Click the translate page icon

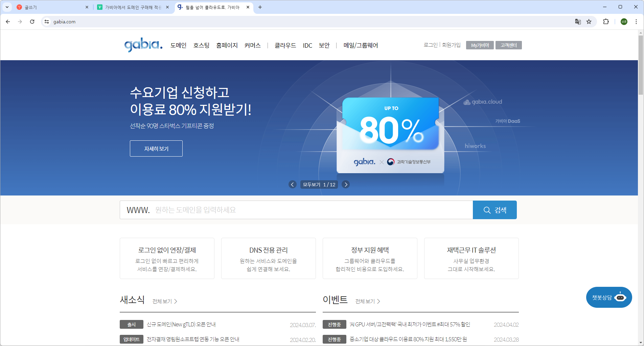tap(578, 22)
